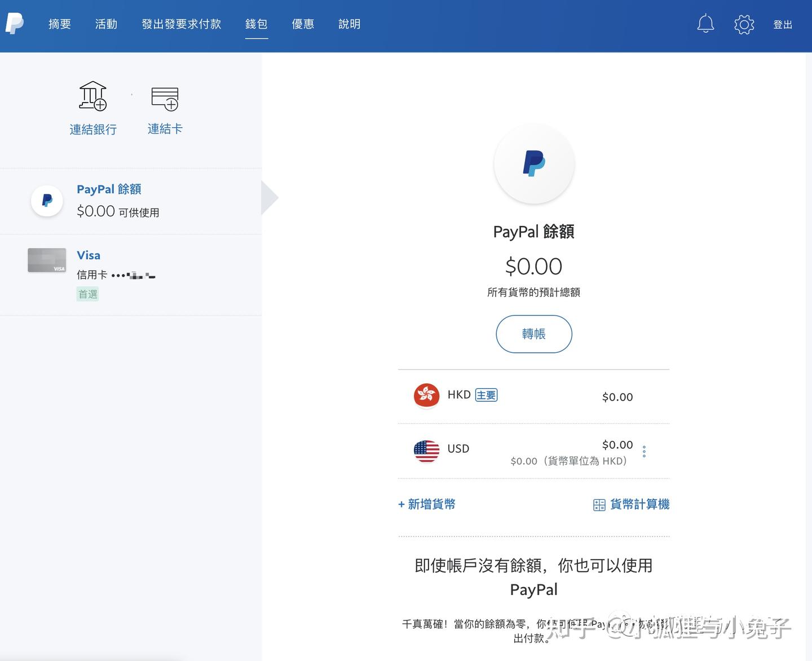
Task: Click the 新增貨幣 add currency link
Action: click(x=427, y=504)
